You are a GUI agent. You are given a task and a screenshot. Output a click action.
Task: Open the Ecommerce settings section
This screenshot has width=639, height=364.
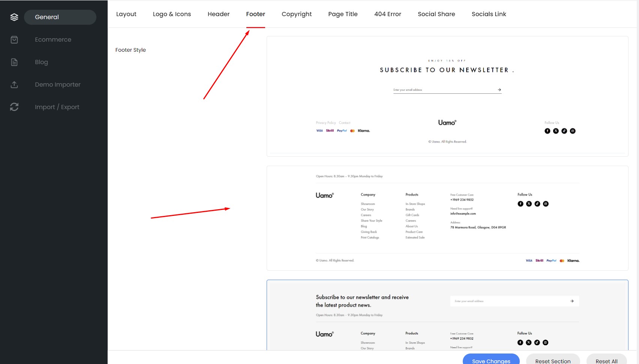point(53,40)
